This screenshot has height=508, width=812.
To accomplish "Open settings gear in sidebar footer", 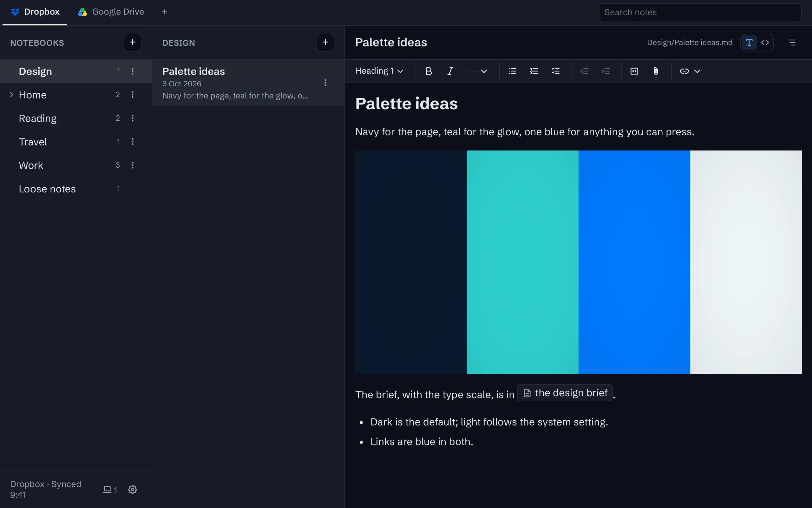I will tap(133, 490).
